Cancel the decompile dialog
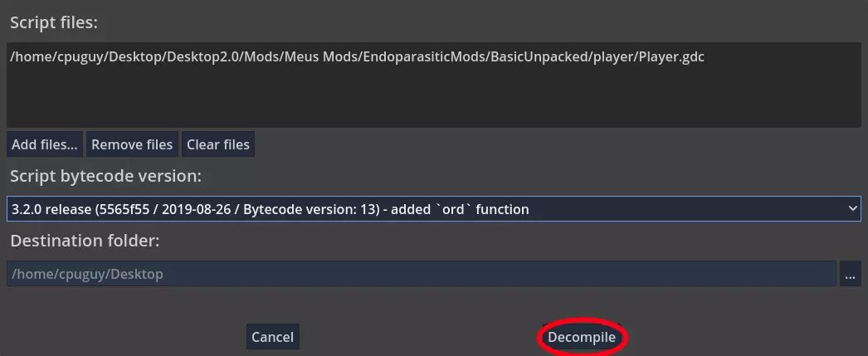Viewport: 868px width, 356px height. point(272,337)
